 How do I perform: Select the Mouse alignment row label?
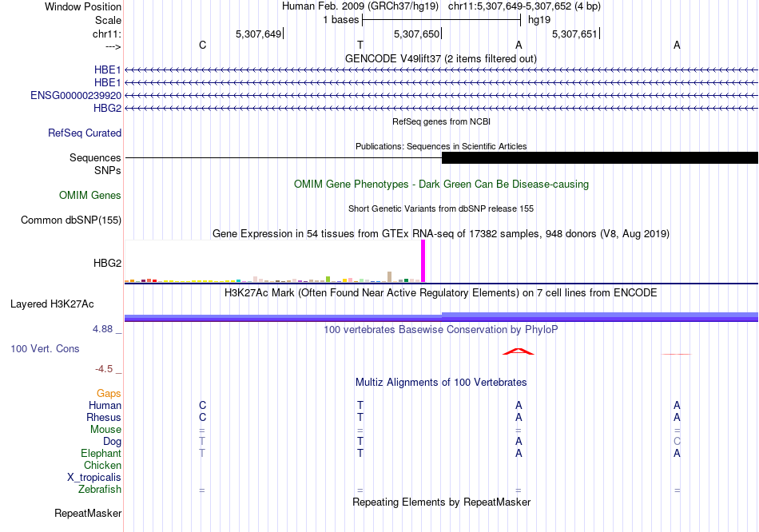point(106,430)
